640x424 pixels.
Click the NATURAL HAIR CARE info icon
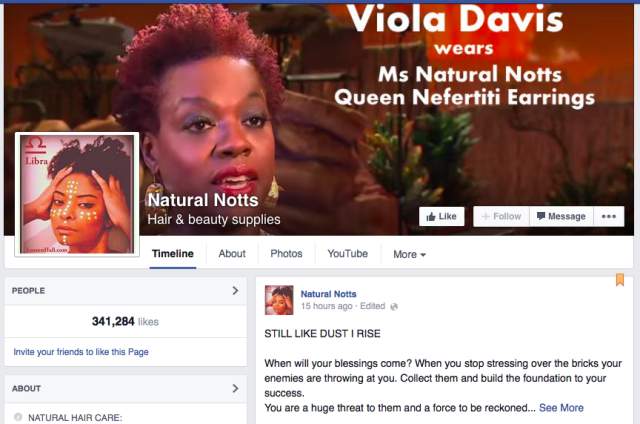[18, 417]
